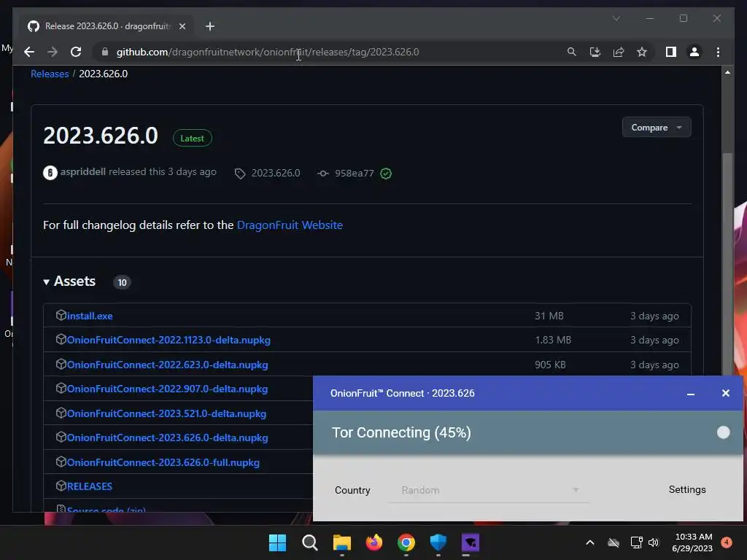Minimize the OnionFruit Connect window

[x=690, y=393]
